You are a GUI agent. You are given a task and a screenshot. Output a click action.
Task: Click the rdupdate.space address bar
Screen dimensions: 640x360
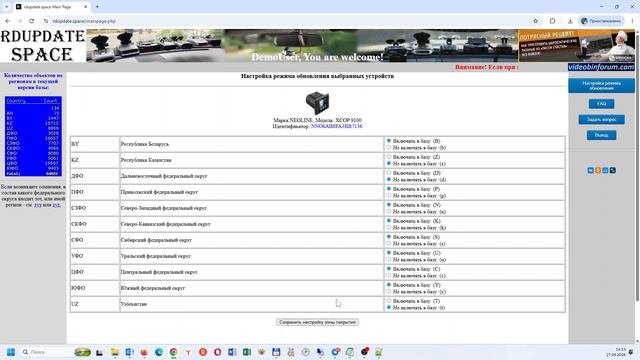click(x=286, y=21)
